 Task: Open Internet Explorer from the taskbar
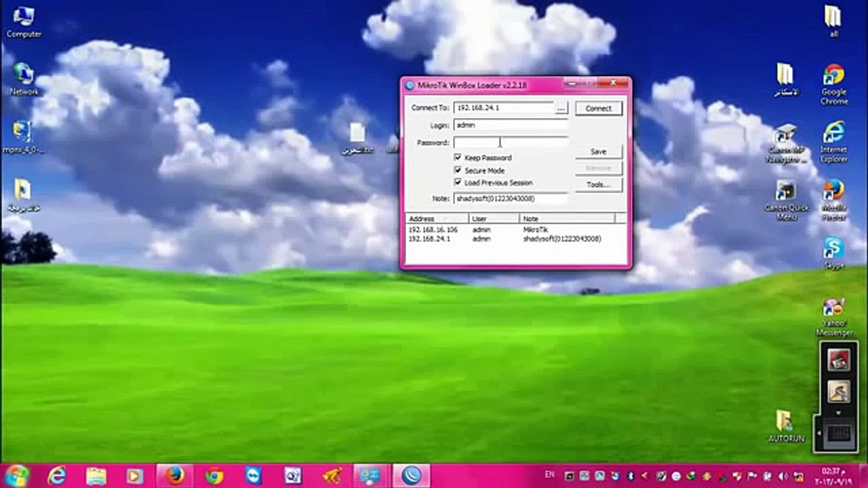point(57,476)
